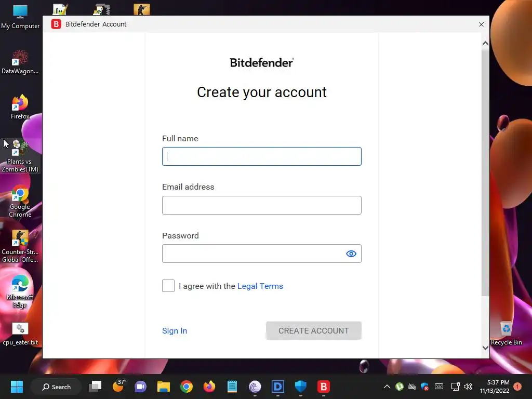This screenshot has width=532, height=399.
Task: Open Windows Security shield on taskbar
Action: click(301, 387)
